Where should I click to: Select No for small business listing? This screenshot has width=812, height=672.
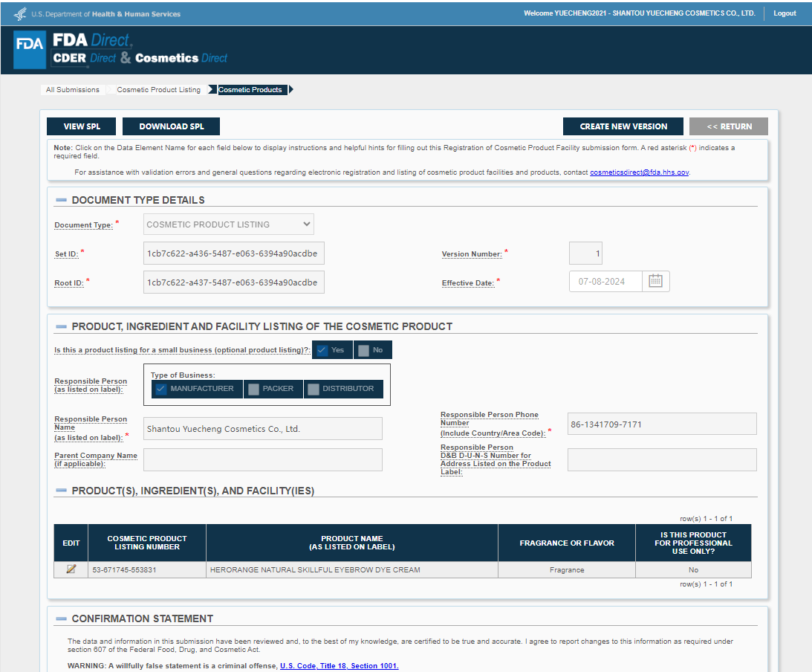click(x=363, y=350)
